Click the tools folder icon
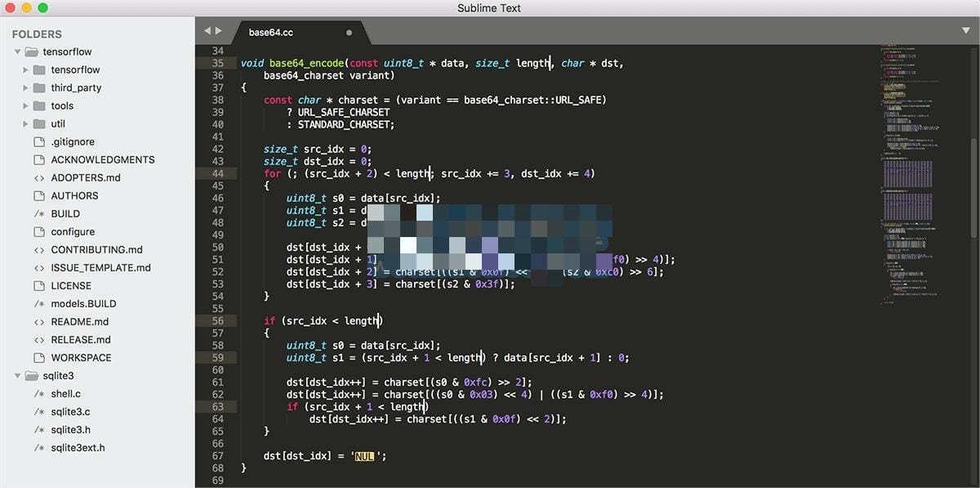Image resolution: width=980 pixels, height=488 pixels. pyautogui.click(x=38, y=105)
